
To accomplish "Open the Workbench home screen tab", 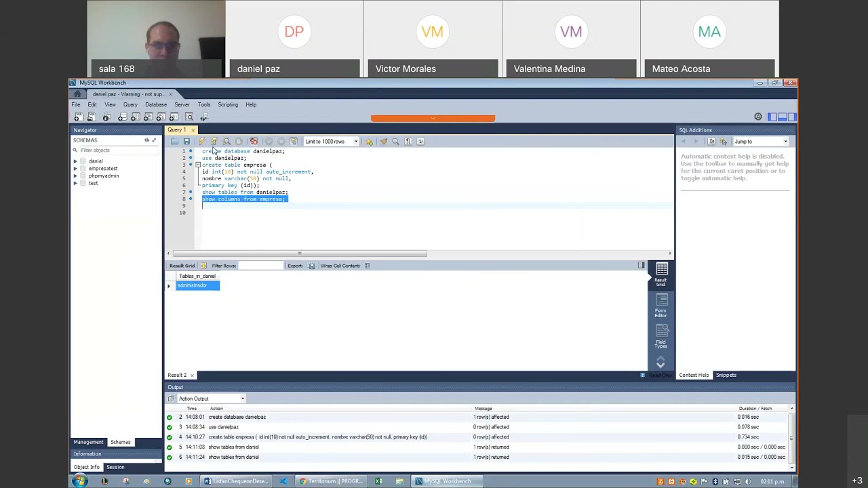I will tap(77, 94).
